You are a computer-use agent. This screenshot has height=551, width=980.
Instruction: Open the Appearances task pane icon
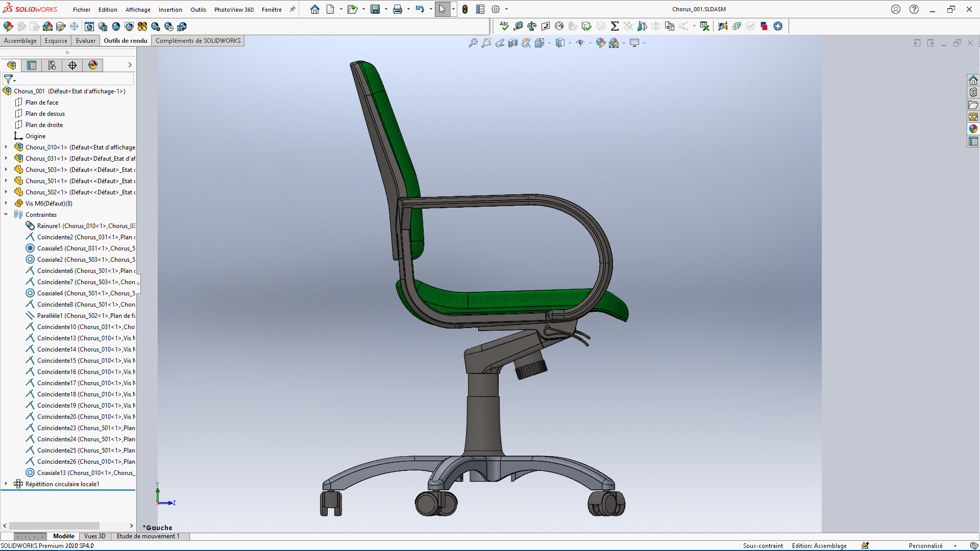(973, 129)
